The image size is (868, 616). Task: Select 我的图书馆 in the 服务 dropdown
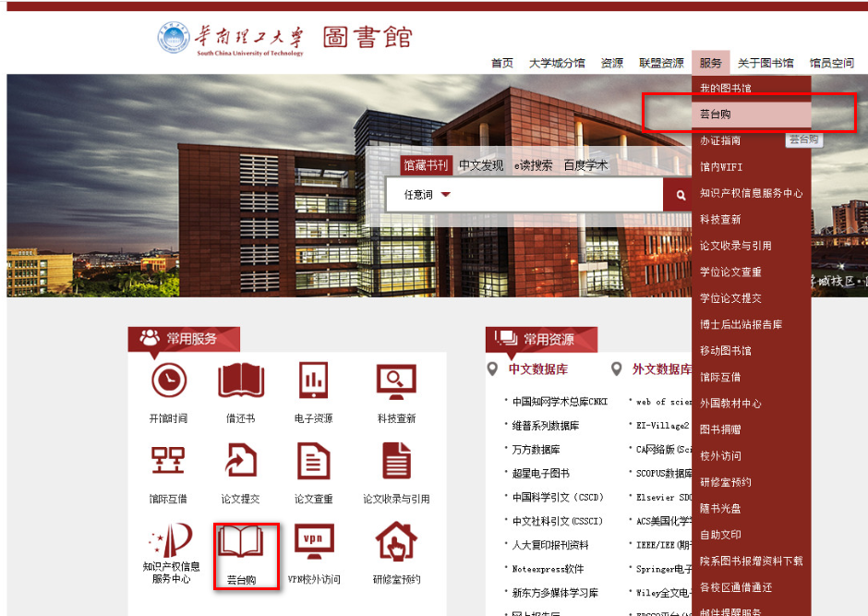click(x=752, y=88)
